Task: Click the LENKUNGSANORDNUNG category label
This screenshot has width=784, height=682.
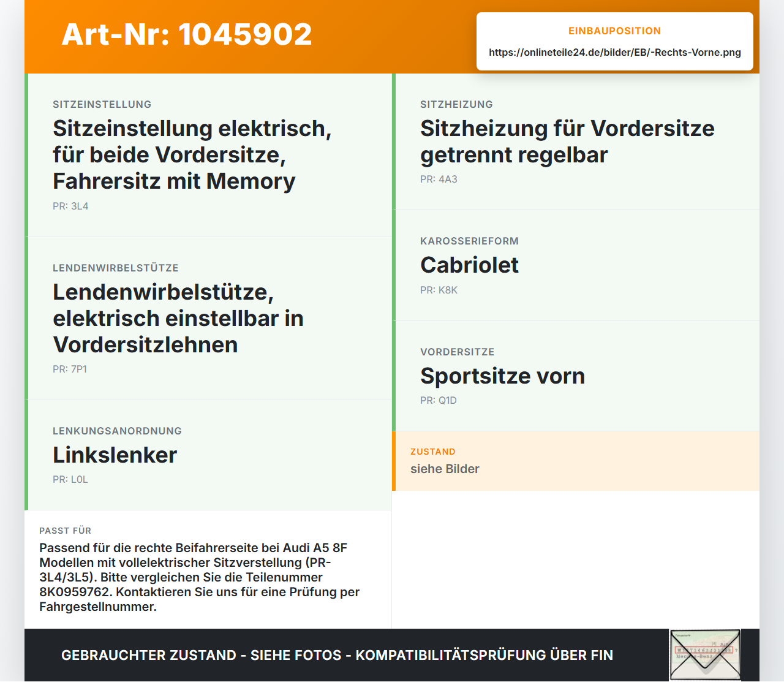Action: [118, 431]
